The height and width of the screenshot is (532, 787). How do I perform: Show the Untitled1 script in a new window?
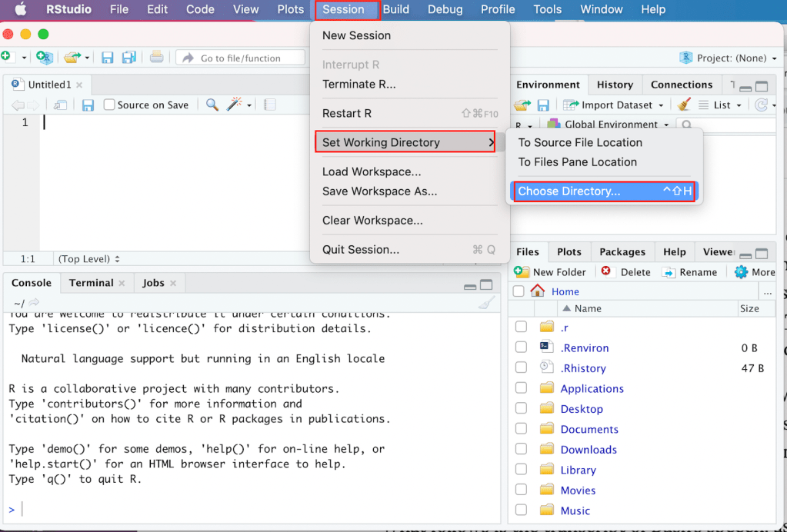60,105
